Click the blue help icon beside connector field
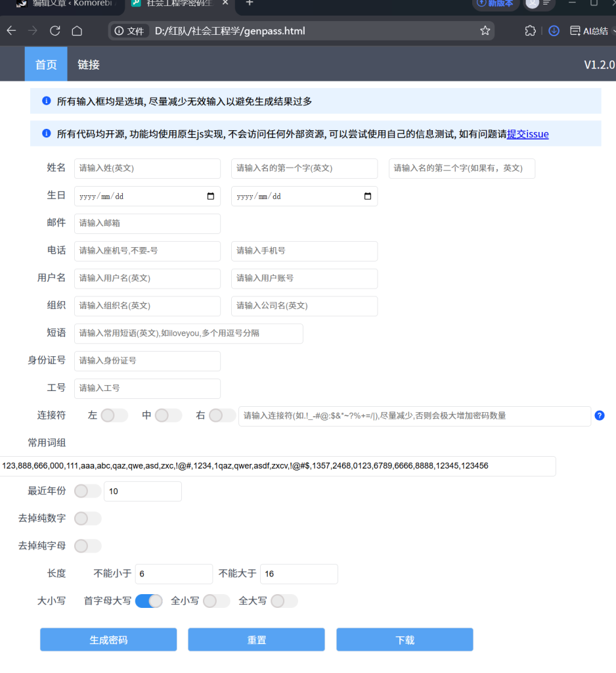Image resolution: width=616 pixels, height=673 pixels. [599, 415]
